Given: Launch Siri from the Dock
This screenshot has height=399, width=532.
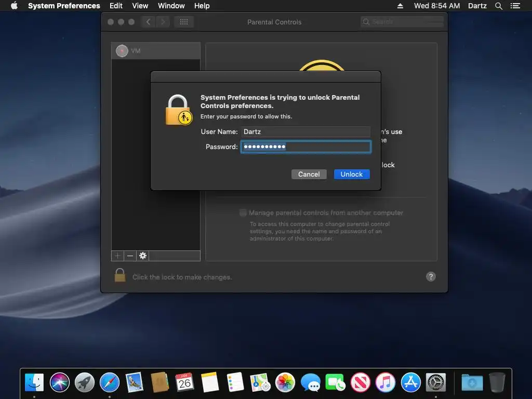Looking at the screenshot, I should pos(59,382).
